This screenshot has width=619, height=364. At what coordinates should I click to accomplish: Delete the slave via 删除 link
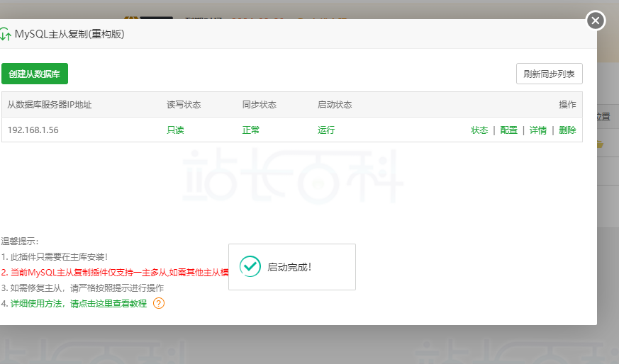[567, 130]
